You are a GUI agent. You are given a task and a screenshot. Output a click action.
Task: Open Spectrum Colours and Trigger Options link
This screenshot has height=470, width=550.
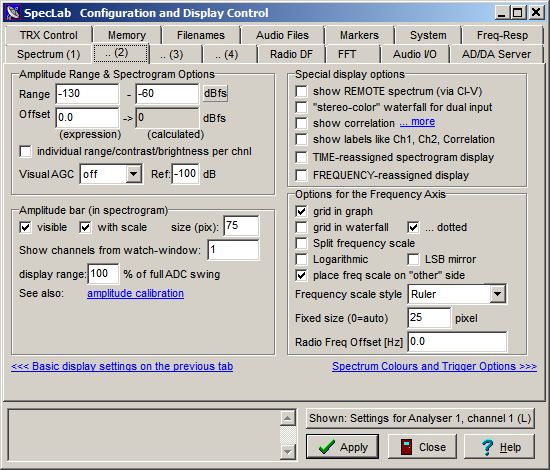coord(434,366)
